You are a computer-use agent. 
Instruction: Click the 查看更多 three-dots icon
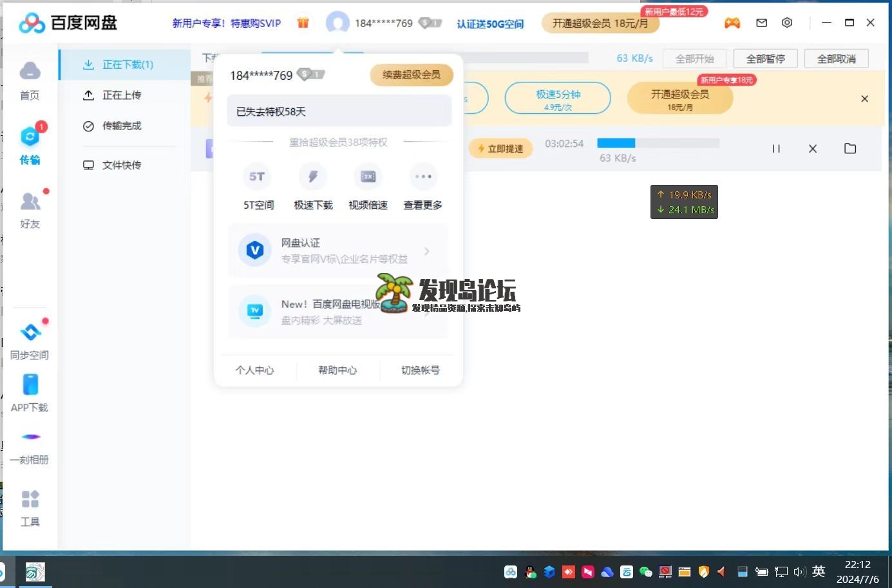coord(423,176)
